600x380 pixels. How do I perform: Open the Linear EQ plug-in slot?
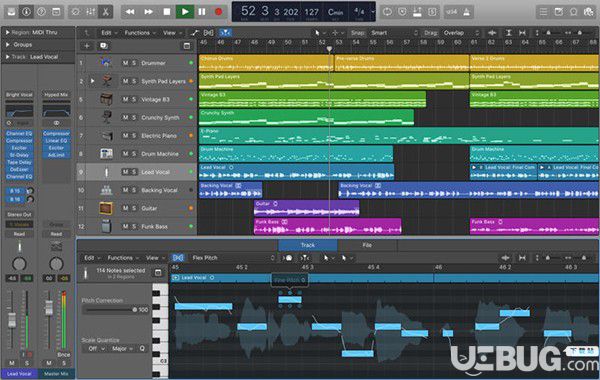coord(56,141)
